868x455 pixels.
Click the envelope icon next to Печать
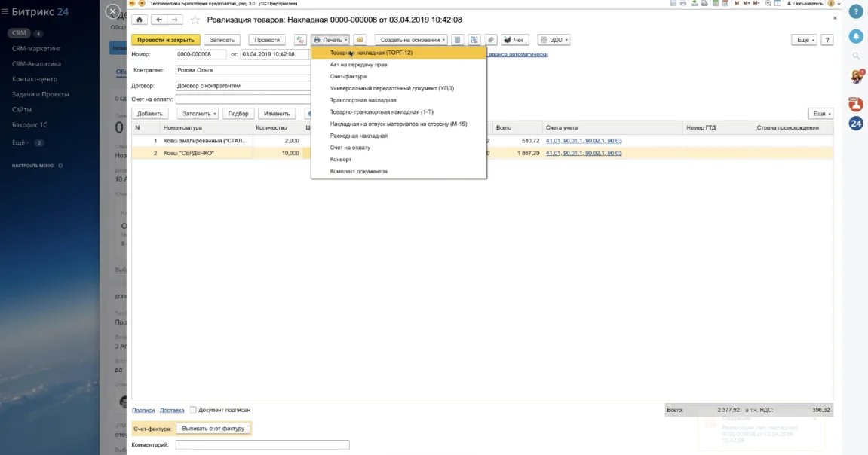[x=360, y=40]
